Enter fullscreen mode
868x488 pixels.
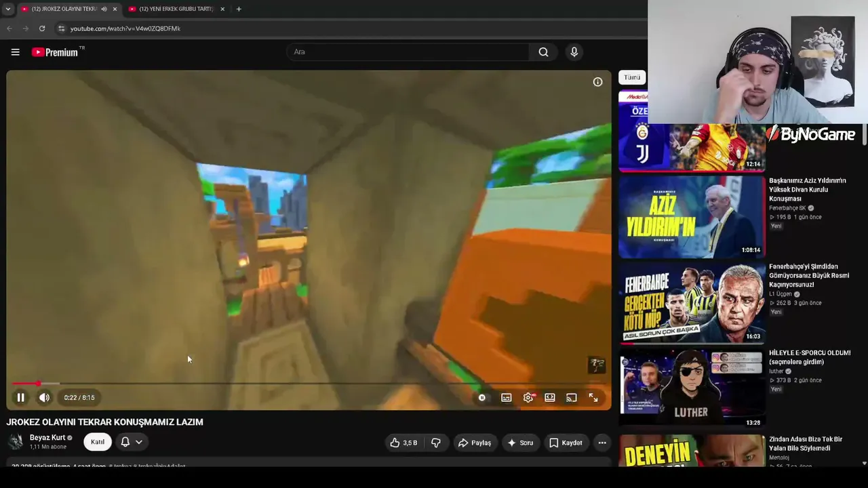[593, 398]
